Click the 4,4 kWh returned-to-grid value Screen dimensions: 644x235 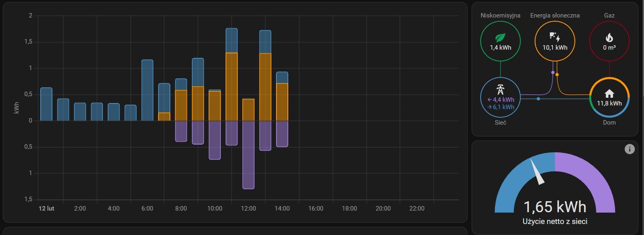tap(500, 100)
